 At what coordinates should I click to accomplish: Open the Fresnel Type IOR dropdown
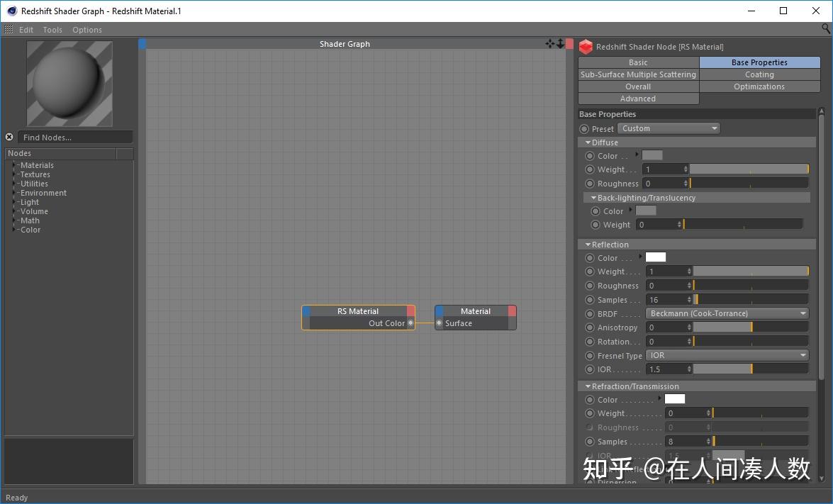[727, 355]
